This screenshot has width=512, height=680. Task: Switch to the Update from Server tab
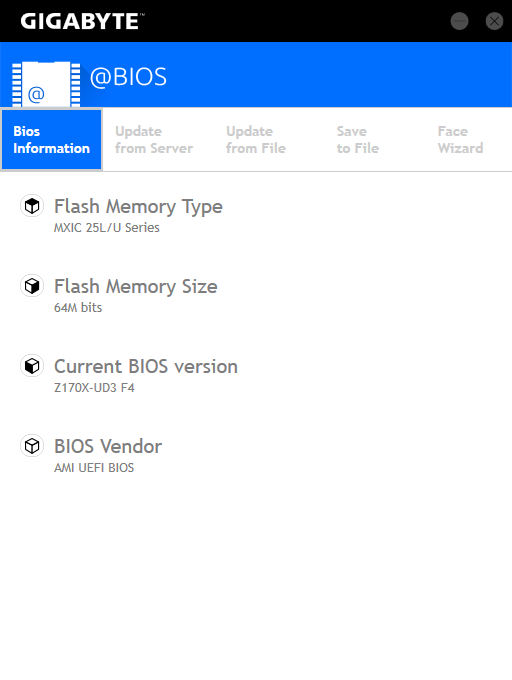[154, 140]
